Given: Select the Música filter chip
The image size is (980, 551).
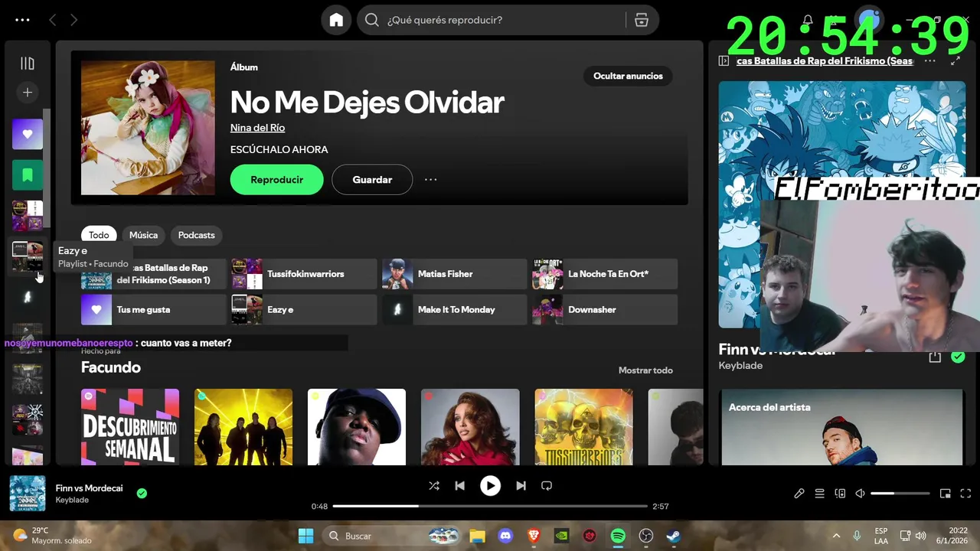Looking at the screenshot, I should (143, 235).
